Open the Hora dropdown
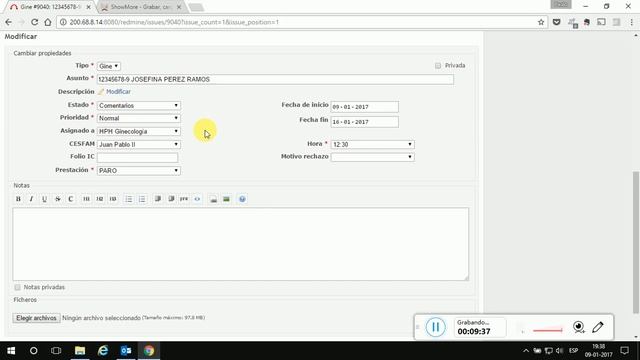 click(x=373, y=144)
